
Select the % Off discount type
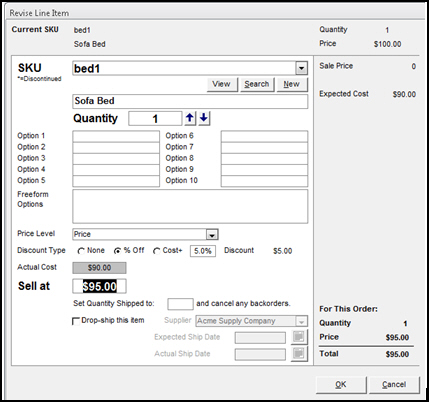coord(117,251)
